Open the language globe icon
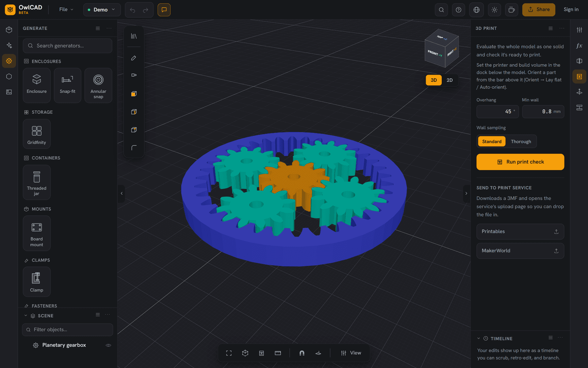 pyautogui.click(x=476, y=10)
